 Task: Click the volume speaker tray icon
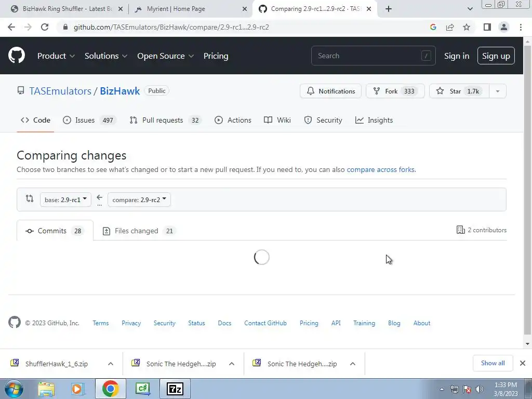pos(479,389)
